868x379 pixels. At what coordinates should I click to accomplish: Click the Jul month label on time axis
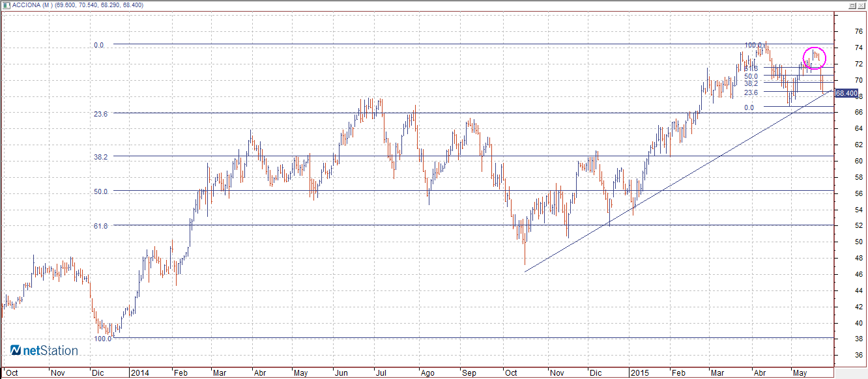[381, 373]
